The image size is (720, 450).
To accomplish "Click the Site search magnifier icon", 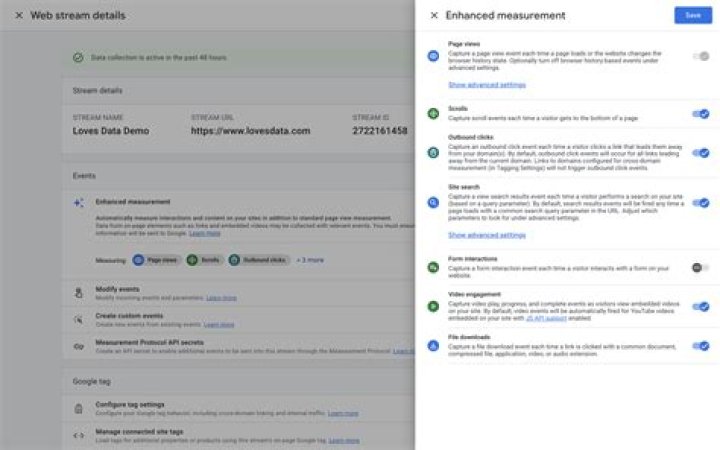I will click(x=433, y=202).
